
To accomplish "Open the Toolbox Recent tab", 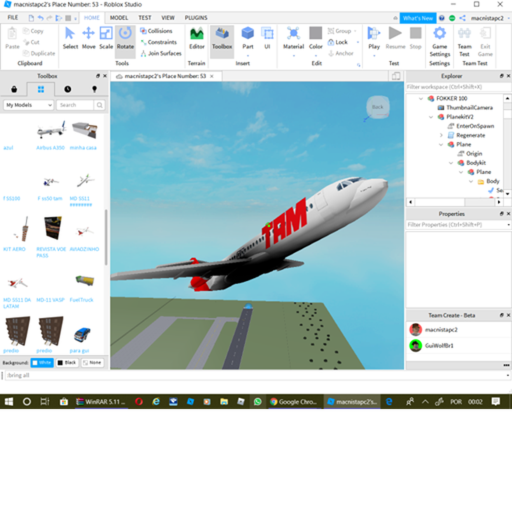I will point(68,89).
